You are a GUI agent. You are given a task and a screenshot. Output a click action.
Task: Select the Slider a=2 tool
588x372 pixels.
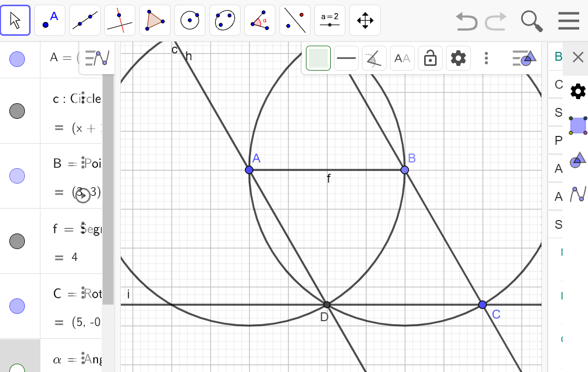click(x=330, y=20)
